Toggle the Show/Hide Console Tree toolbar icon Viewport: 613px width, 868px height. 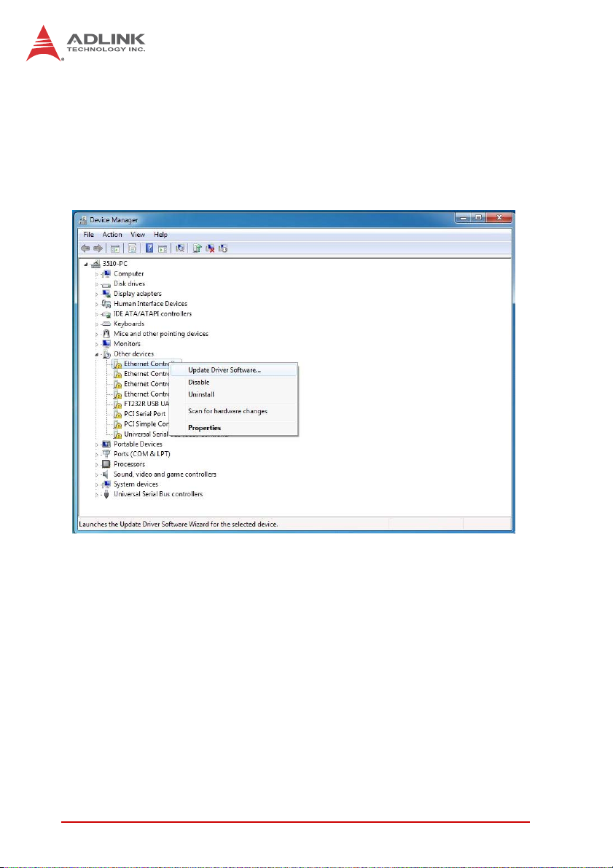click(x=116, y=249)
